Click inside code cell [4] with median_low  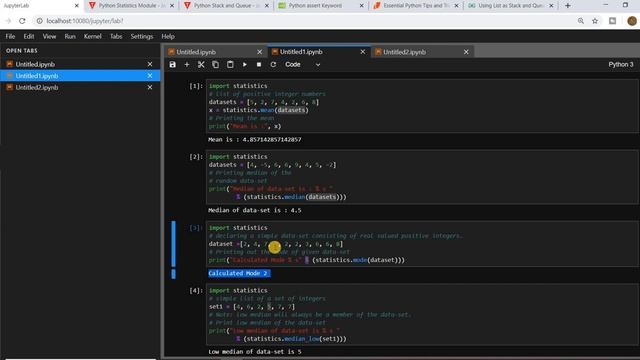point(422,314)
